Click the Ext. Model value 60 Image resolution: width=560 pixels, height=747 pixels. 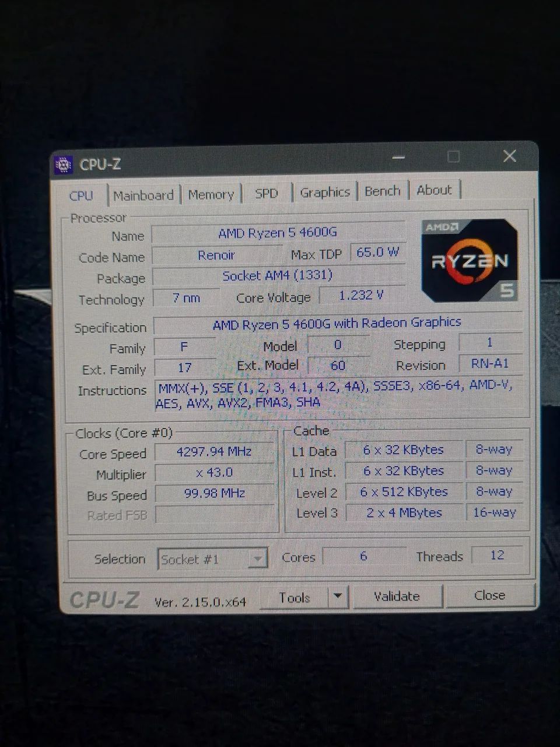(x=338, y=366)
